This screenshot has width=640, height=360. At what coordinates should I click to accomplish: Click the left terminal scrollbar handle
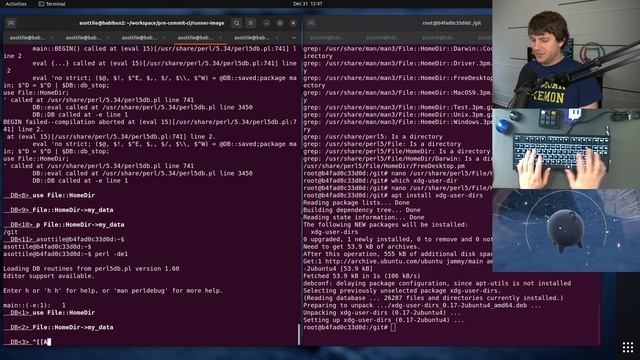[x=299, y=334]
